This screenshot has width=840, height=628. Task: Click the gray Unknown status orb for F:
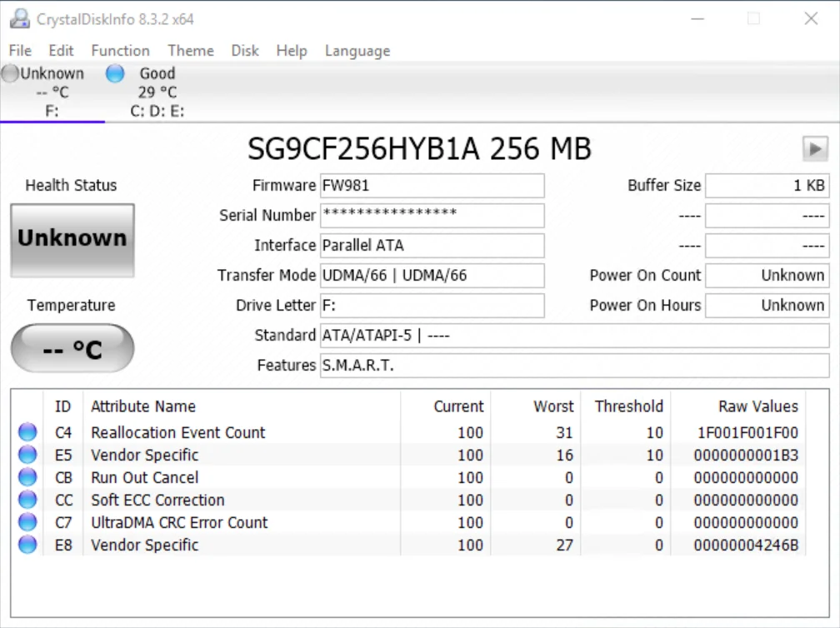click(10, 73)
